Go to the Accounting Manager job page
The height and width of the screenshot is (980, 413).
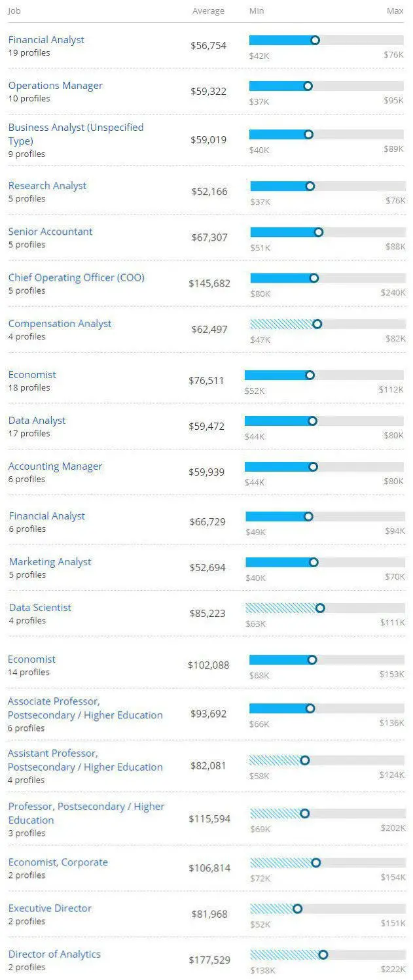click(x=55, y=466)
